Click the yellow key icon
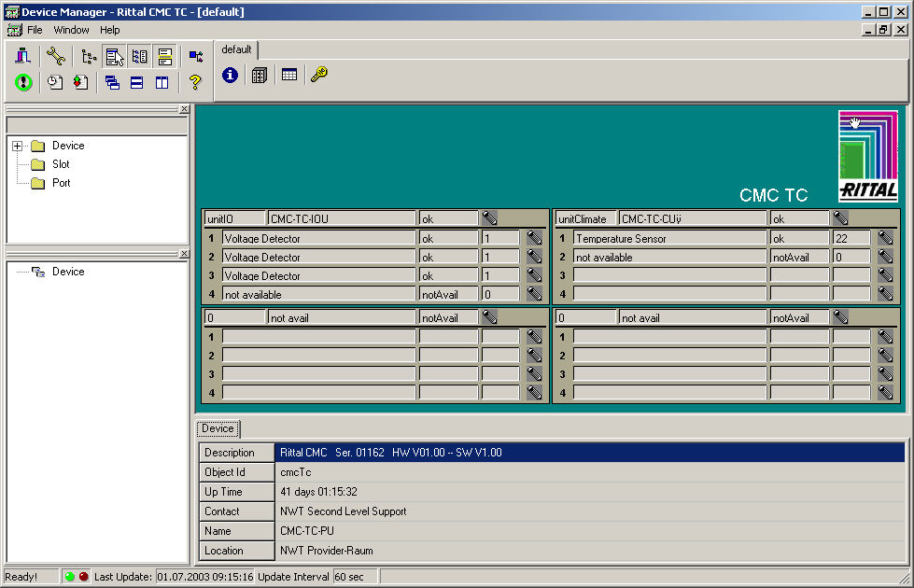Viewport: 914px width, 588px height. [x=319, y=74]
